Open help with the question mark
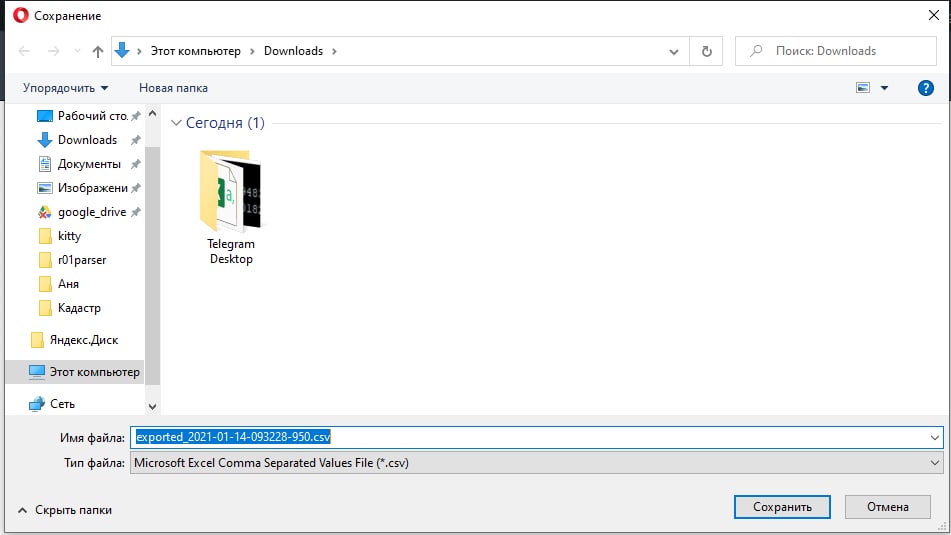Screen dimensions: 951x535 pyautogui.click(x=926, y=88)
